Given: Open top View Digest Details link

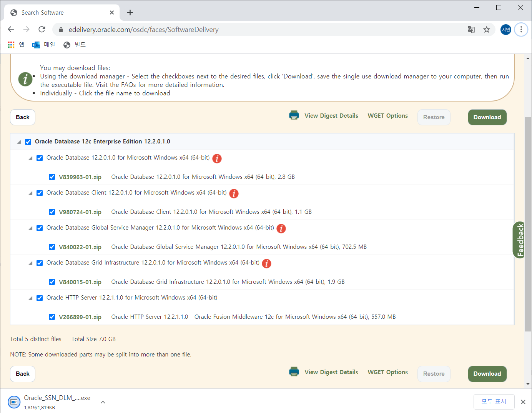Looking at the screenshot, I should pos(331,116).
